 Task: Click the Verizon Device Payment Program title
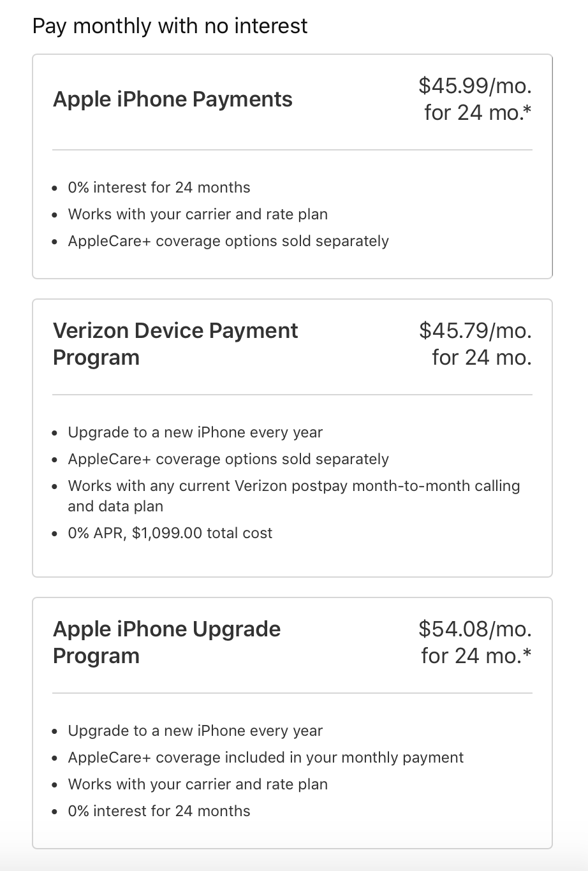[175, 344]
